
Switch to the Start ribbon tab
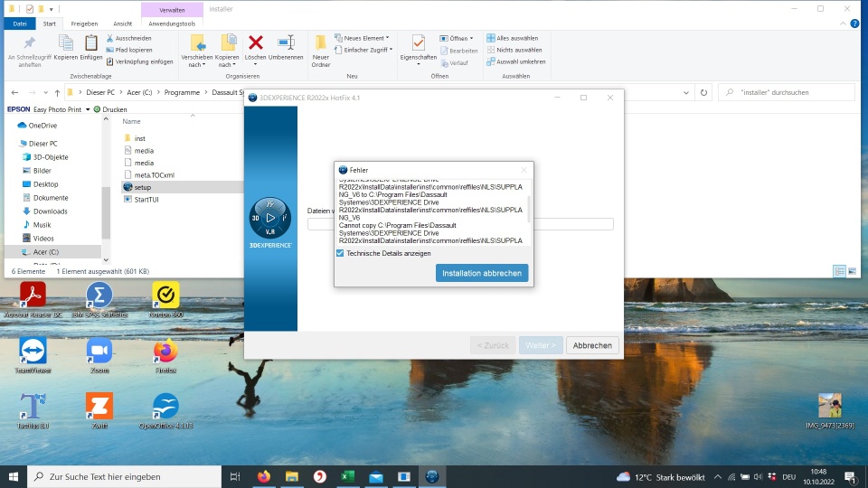coord(49,23)
